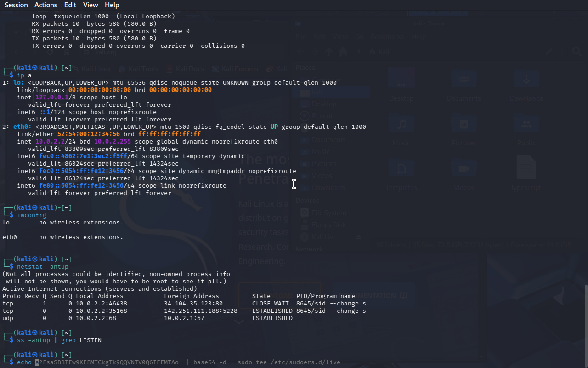This screenshot has width=588, height=368.
Task: Click the Pictures folder icon
Action: [464, 124]
